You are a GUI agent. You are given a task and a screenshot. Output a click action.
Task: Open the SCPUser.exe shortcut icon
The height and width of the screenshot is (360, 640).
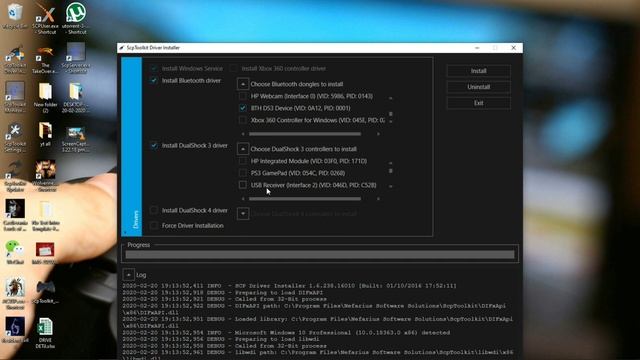tap(45, 18)
